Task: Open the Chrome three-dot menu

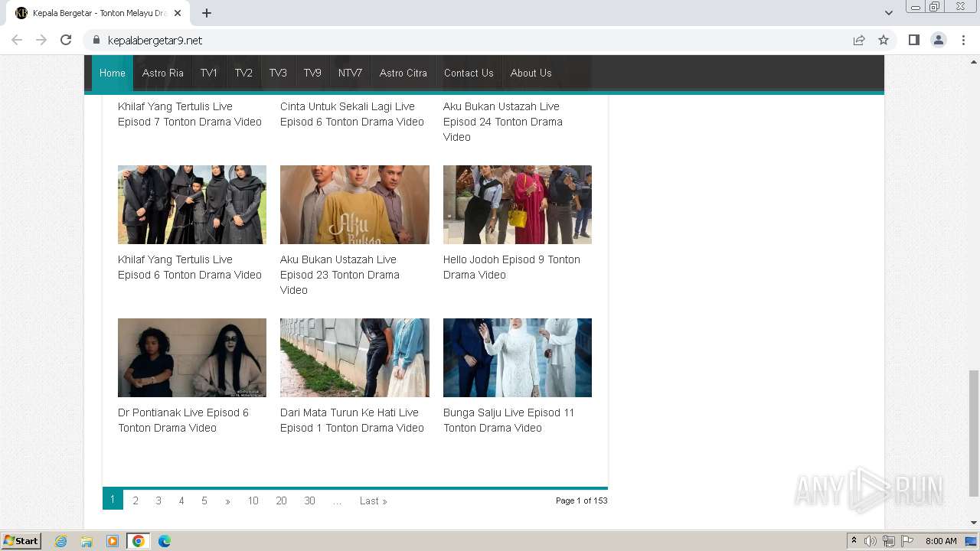Action: coord(963,40)
